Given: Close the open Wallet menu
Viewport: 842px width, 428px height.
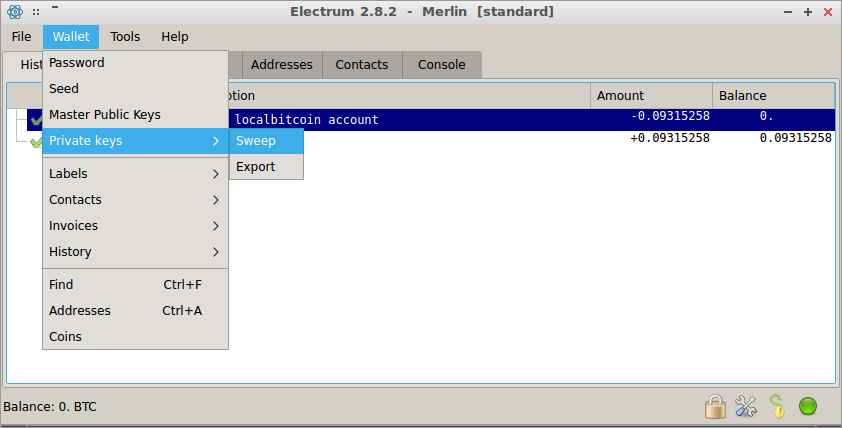Looking at the screenshot, I should click(x=71, y=37).
